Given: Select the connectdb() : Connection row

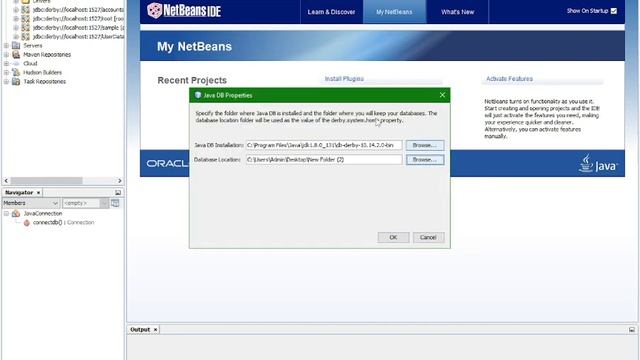Looking at the screenshot, I should (x=64, y=222).
